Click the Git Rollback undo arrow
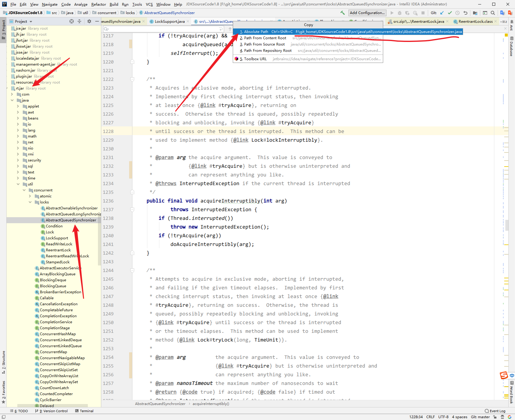This screenshot has height=420, width=515. [465, 13]
